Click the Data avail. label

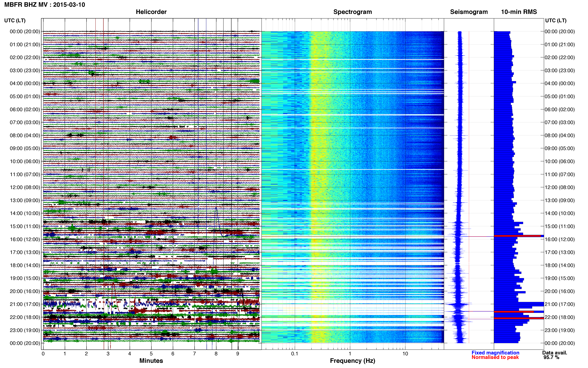(x=555, y=353)
